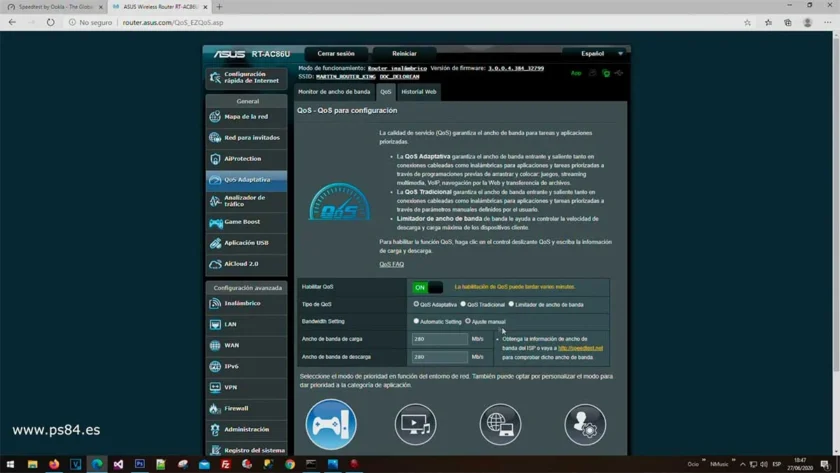Bookmark page with the star icon
Screen dimensions: 840x473
point(747,22)
